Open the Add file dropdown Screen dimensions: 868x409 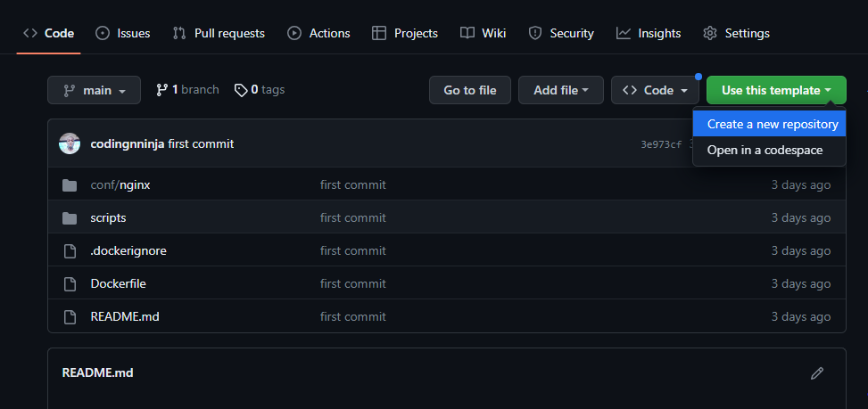pos(560,90)
